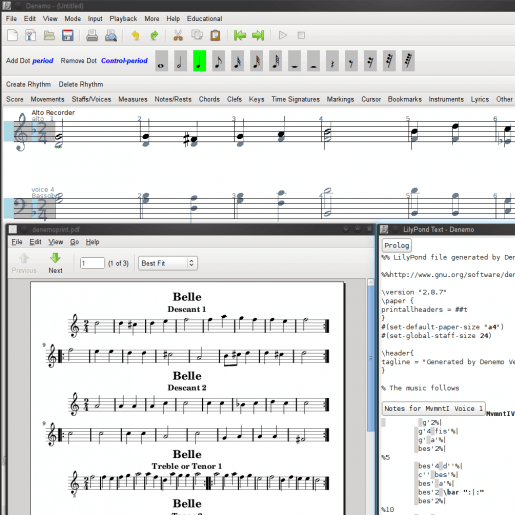The width and height of the screenshot is (515, 515).
Task: Click Next page in denemoprint.pdf viewer
Action: click(x=55, y=263)
